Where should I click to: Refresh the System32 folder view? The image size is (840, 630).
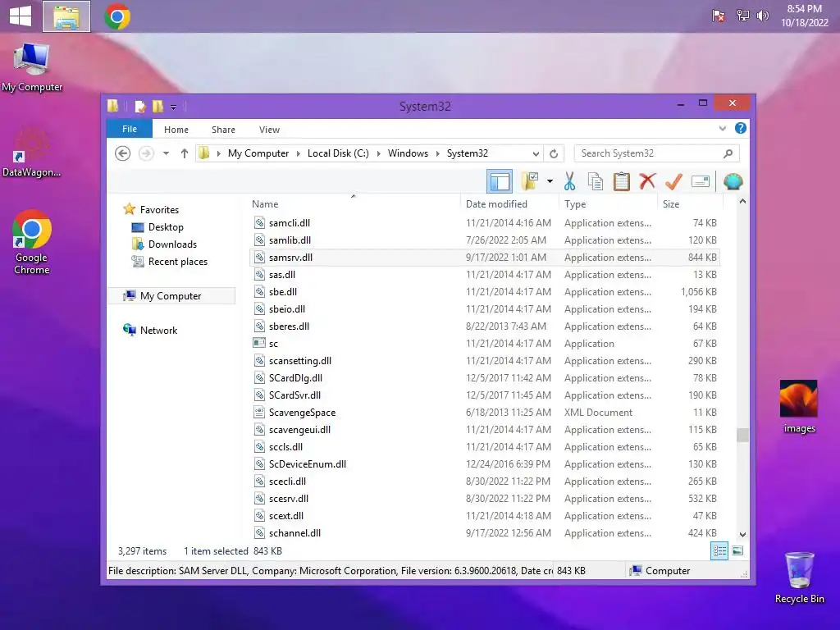tap(554, 153)
